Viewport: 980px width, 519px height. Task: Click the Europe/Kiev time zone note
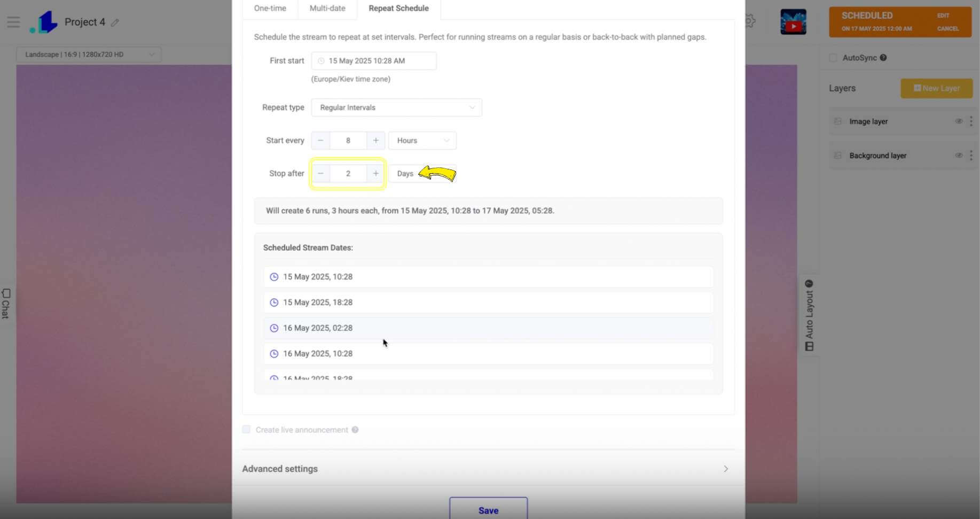[x=351, y=79]
